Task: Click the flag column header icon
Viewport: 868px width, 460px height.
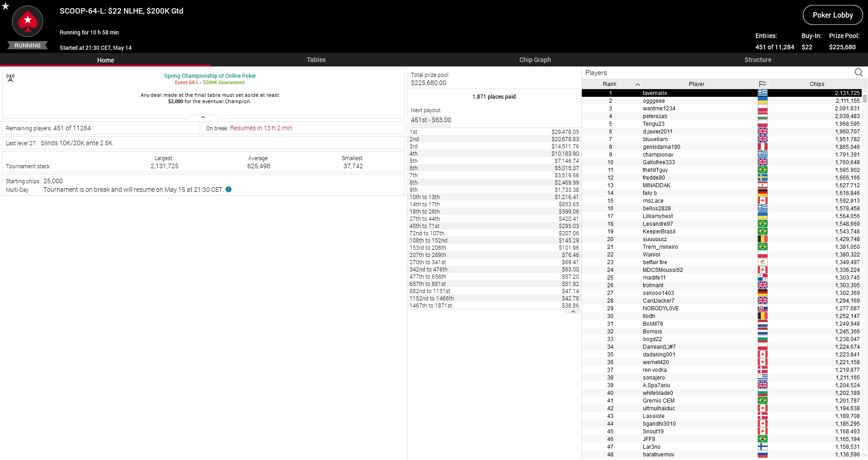Action: 762,84
